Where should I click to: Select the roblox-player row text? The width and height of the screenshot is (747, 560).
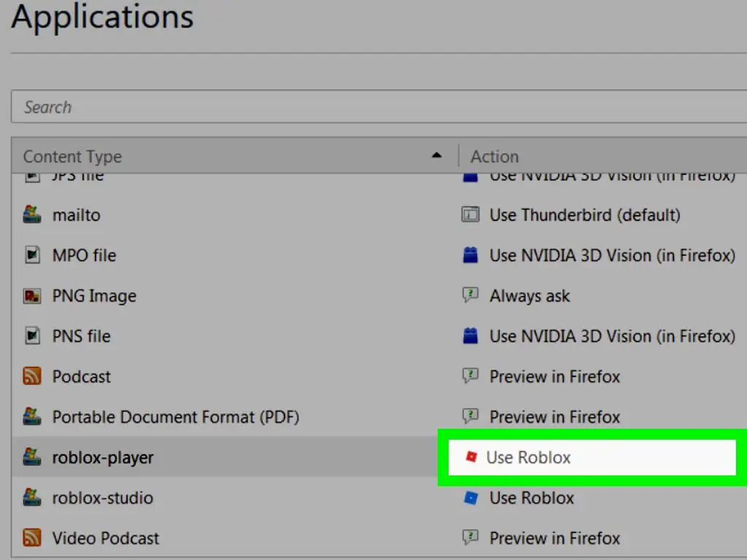point(103,458)
